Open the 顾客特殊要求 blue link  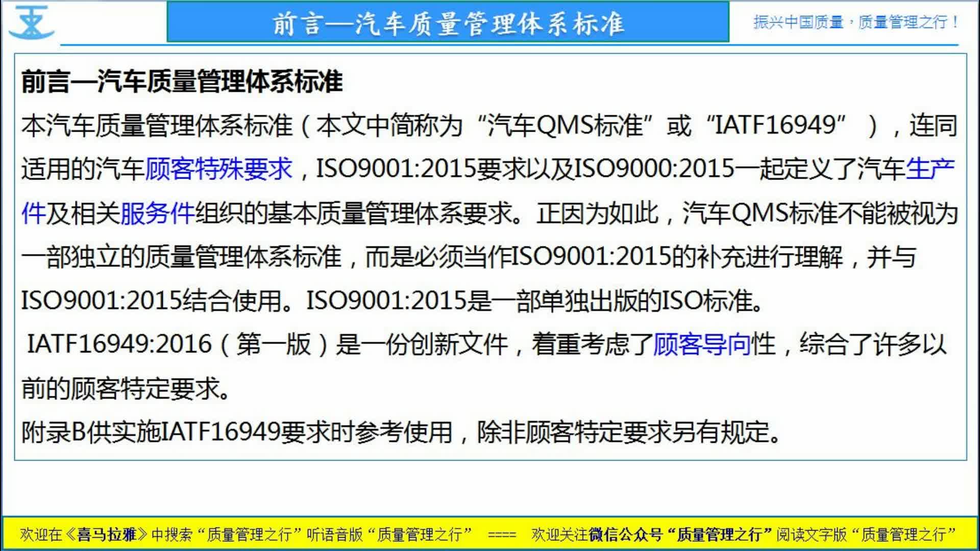(x=219, y=169)
